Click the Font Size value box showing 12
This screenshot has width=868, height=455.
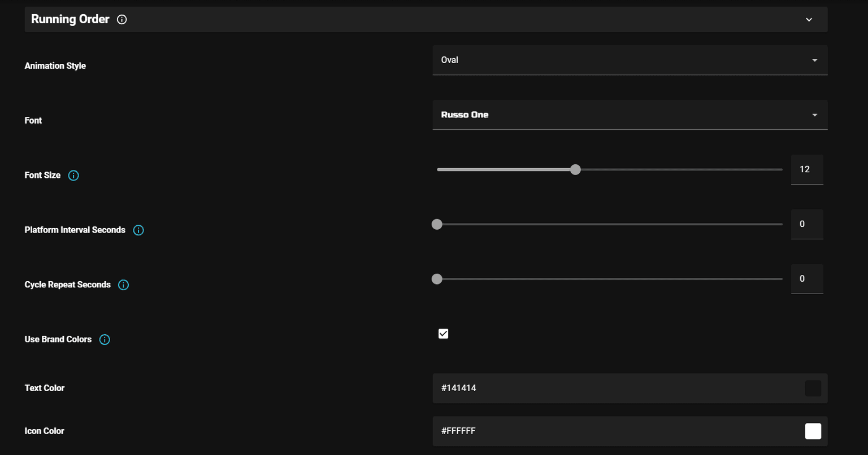coord(806,169)
